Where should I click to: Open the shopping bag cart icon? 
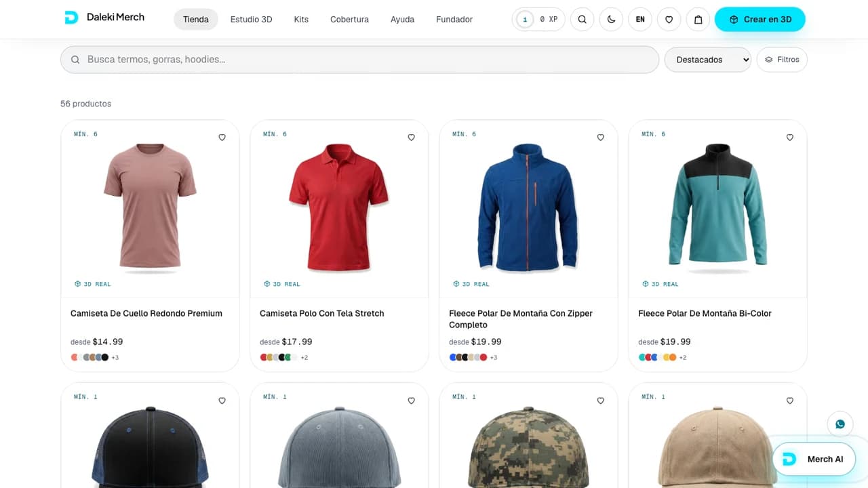pyautogui.click(x=698, y=20)
